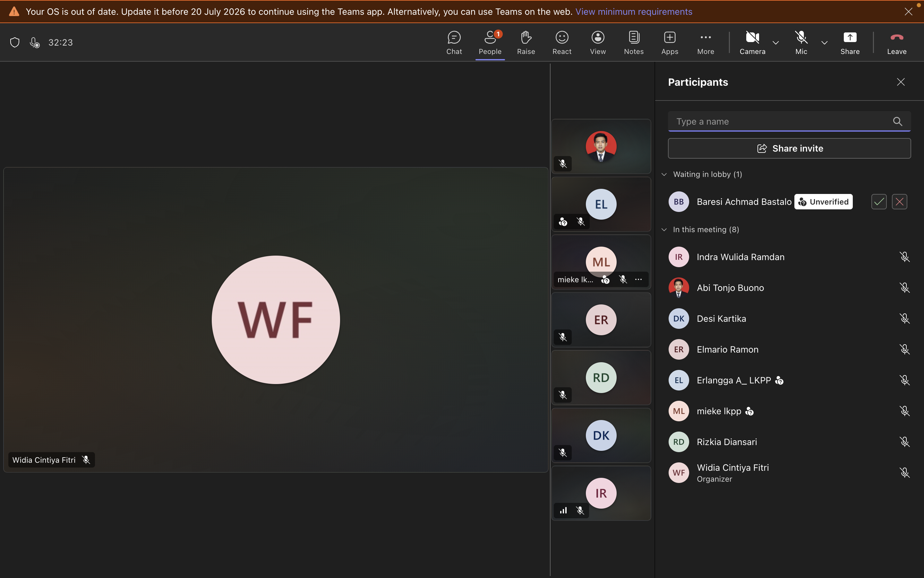Click mieke lkpp muted mic icon
This screenshot has height=578, width=924.
pos(904,411)
